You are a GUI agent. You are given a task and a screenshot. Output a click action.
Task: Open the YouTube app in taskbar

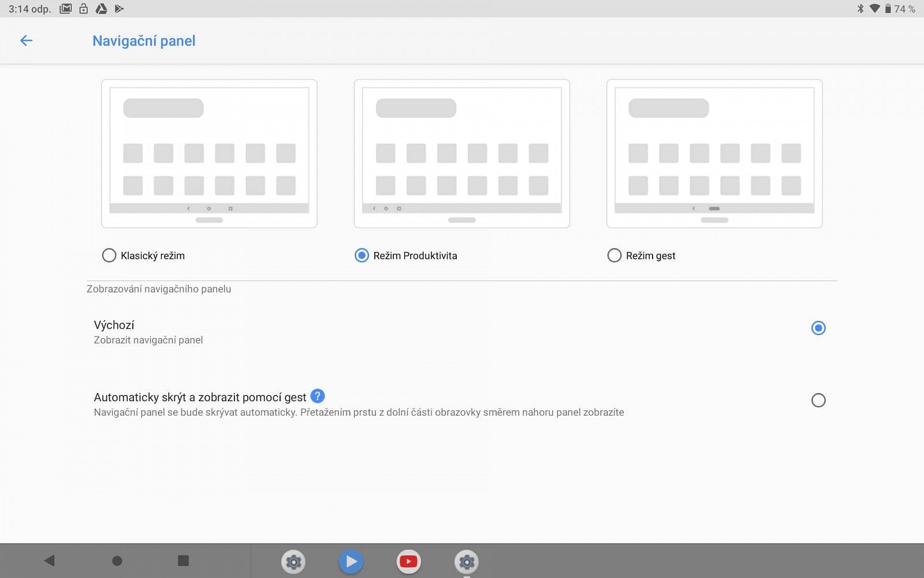[x=409, y=561]
